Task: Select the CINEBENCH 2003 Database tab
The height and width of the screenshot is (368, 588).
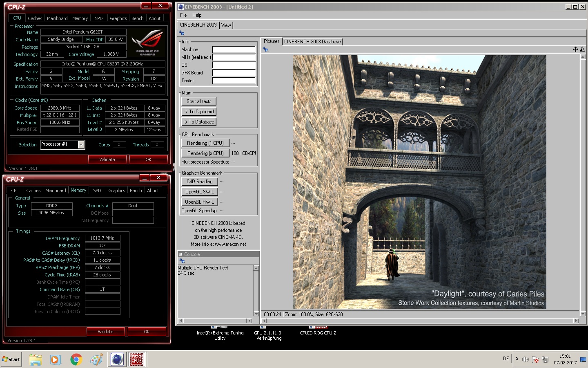Action: click(312, 42)
